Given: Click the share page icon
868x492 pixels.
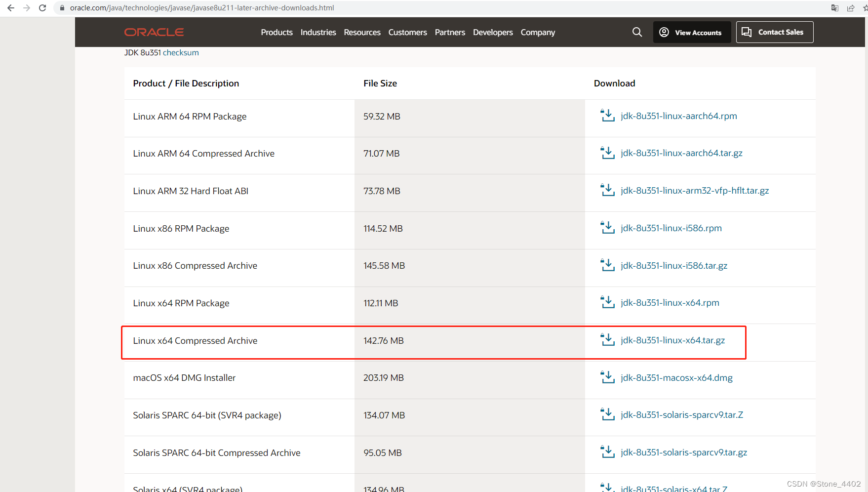Looking at the screenshot, I should [x=851, y=8].
